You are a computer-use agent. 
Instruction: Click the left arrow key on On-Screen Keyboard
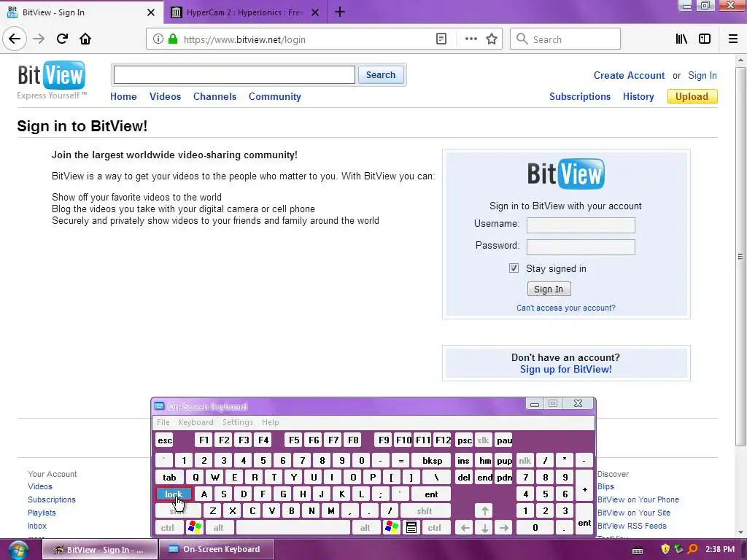point(465,528)
